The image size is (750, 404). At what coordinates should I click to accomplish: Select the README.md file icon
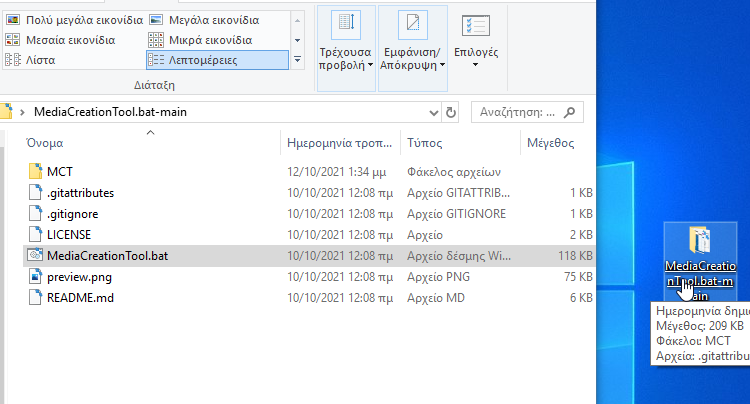tap(35, 297)
